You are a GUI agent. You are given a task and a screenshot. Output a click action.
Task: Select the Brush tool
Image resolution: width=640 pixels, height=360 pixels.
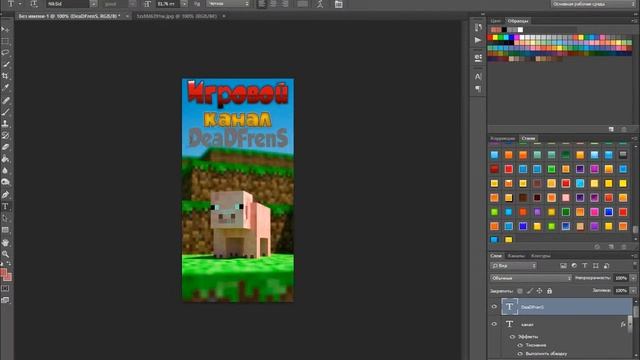pyautogui.click(x=5, y=112)
